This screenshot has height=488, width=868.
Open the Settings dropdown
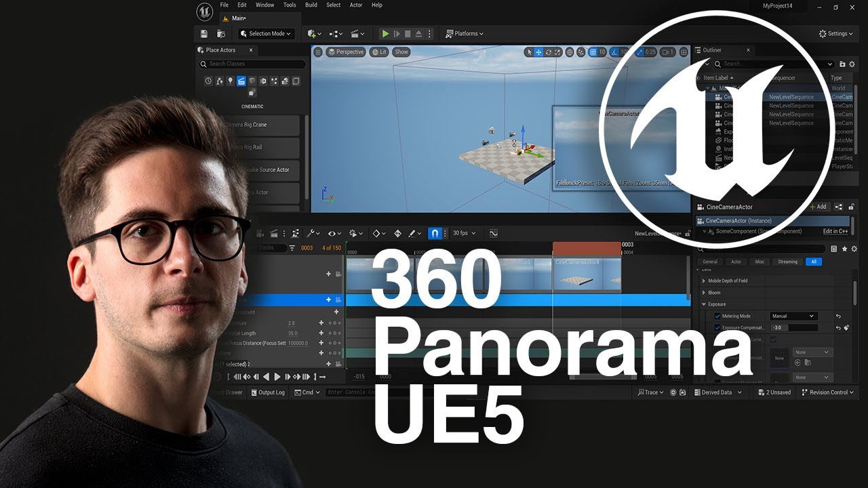tap(837, 33)
